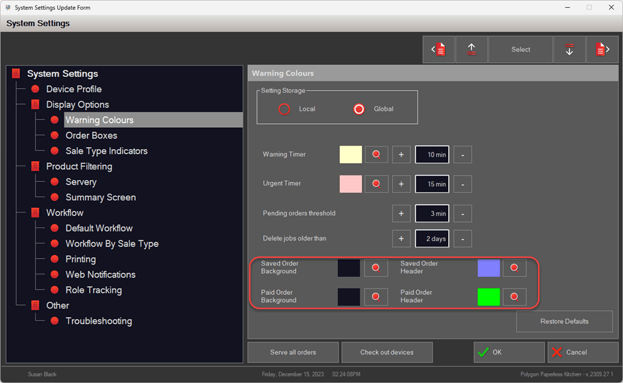Open color picker for Urgent Timer
The height and width of the screenshot is (383, 623).
coord(376,184)
